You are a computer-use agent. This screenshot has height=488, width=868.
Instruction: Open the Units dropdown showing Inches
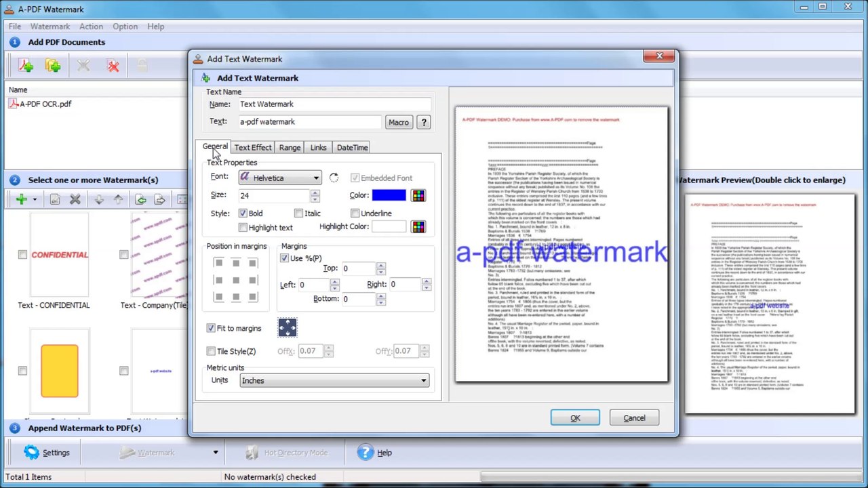coord(335,381)
